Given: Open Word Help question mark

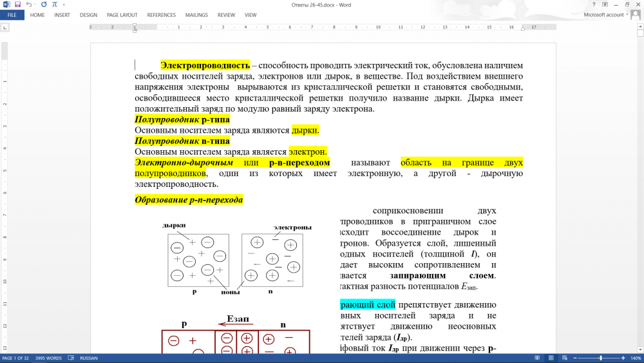Looking at the screenshot, I should pyautogui.click(x=594, y=5).
